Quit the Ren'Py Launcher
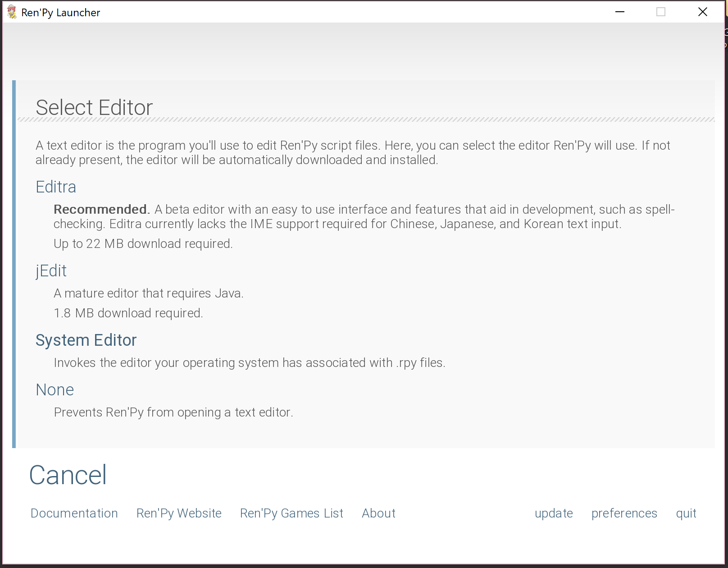This screenshot has width=728, height=568. point(686,513)
